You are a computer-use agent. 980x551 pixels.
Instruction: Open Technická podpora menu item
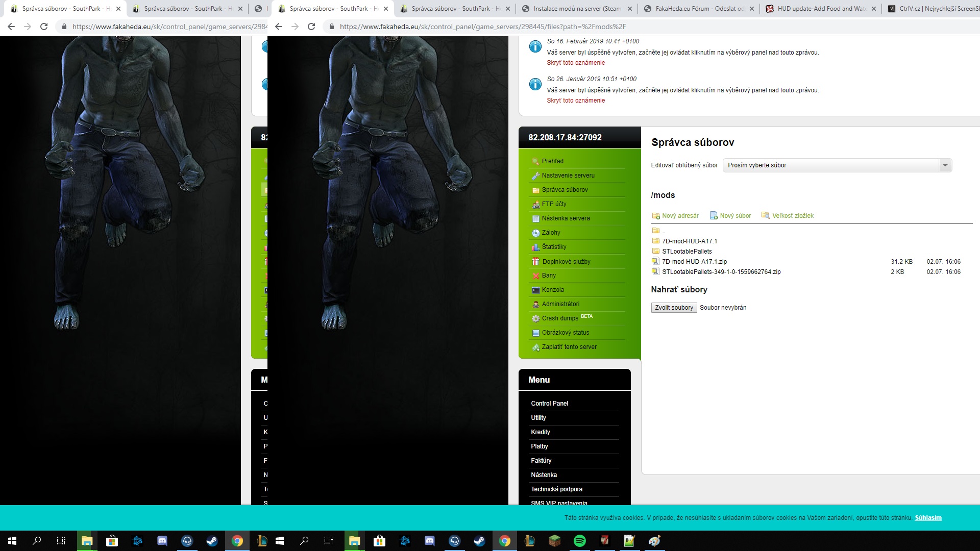pyautogui.click(x=556, y=489)
